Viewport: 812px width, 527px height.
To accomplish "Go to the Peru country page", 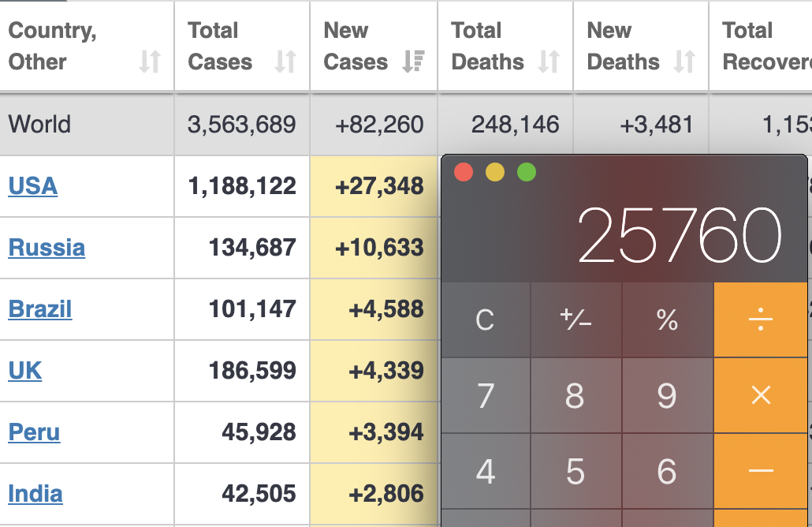I will 34,432.
